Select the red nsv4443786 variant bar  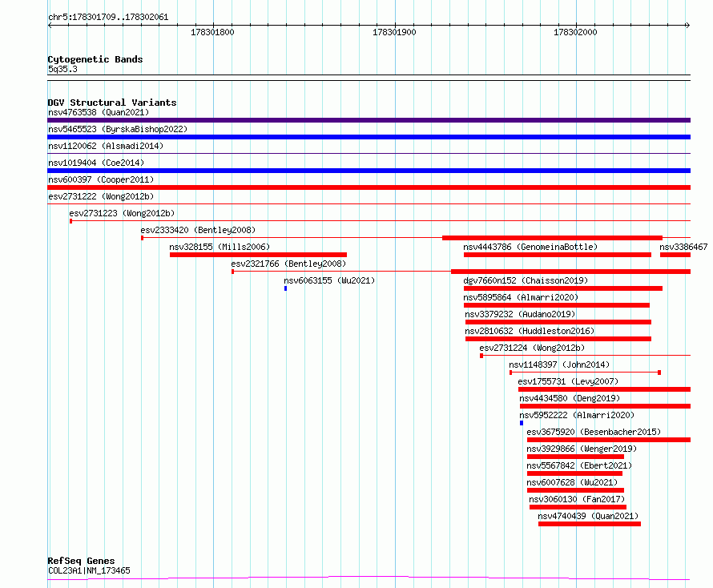click(x=558, y=255)
